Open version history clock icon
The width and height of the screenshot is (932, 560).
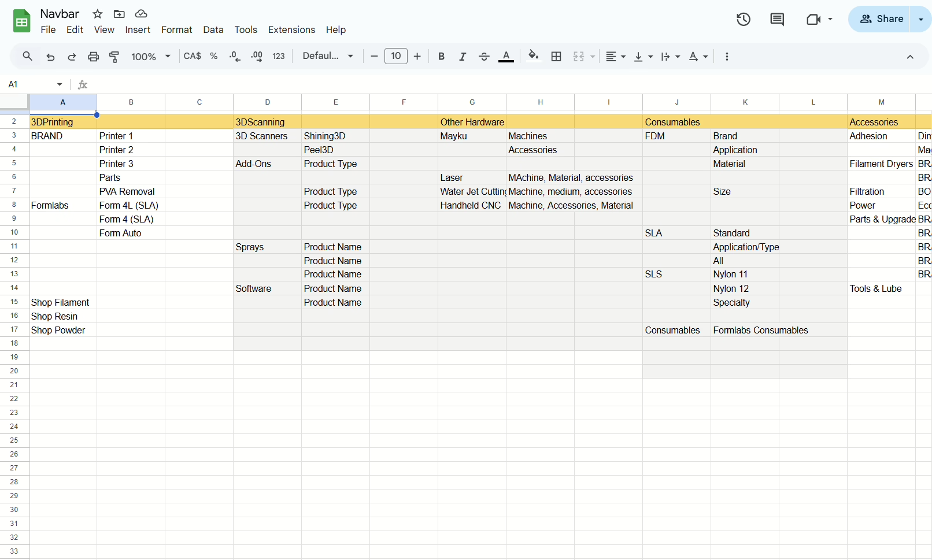click(x=744, y=19)
